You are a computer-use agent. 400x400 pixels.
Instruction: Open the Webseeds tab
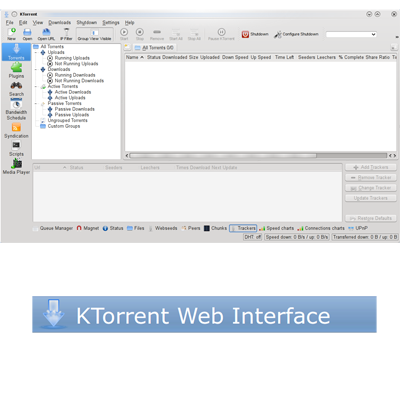coord(163,228)
